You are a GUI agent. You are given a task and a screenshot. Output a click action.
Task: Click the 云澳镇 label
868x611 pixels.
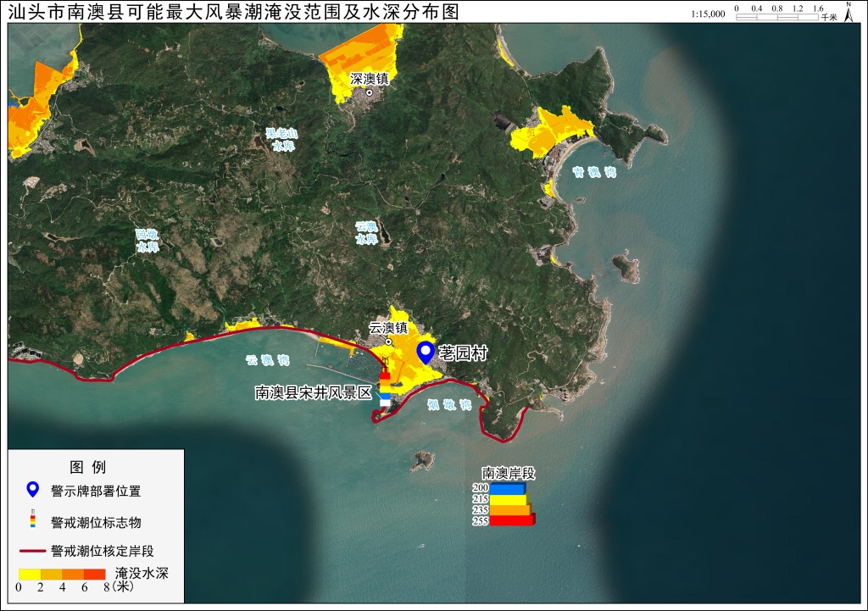click(388, 328)
